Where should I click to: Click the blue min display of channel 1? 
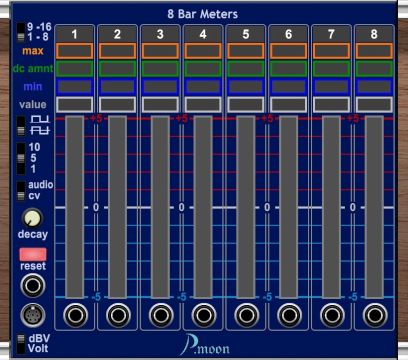pyautogui.click(x=75, y=87)
